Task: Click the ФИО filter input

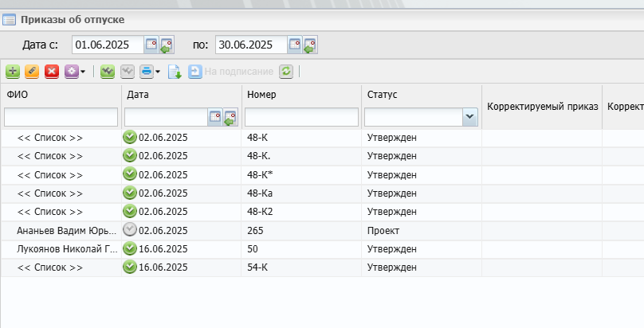Action: coord(61,117)
